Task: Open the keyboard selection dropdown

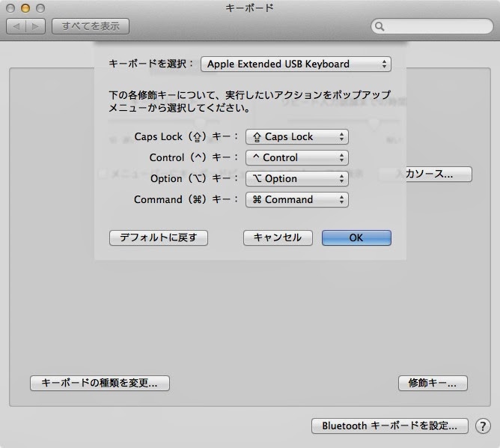Action: click(x=296, y=64)
